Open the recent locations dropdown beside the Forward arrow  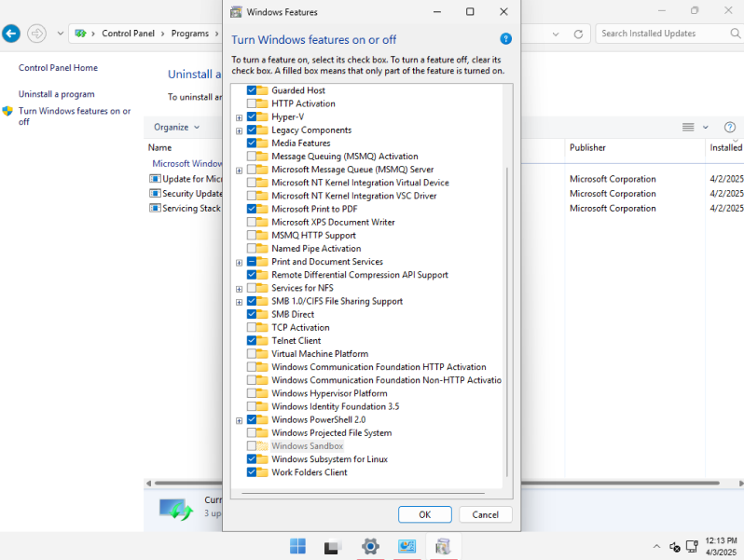[x=61, y=34]
